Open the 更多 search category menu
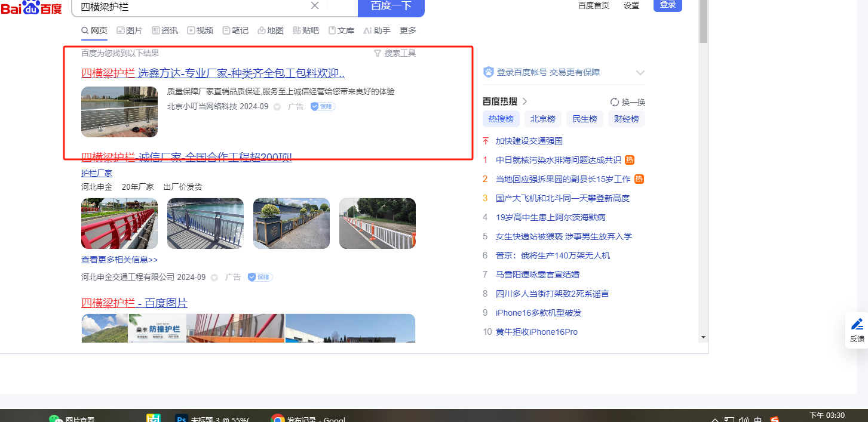Viewport: 868px width, 422px height. point(408,30)
